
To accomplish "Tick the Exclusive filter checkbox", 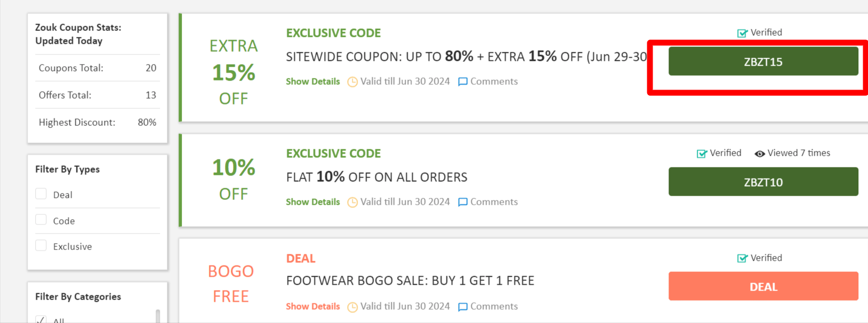I will tap(41, 245).
